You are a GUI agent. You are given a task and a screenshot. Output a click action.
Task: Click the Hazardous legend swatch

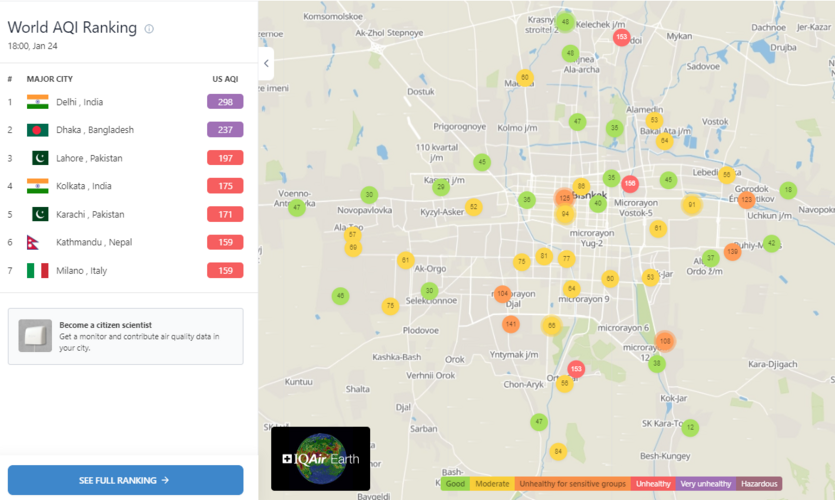[759, 484]
